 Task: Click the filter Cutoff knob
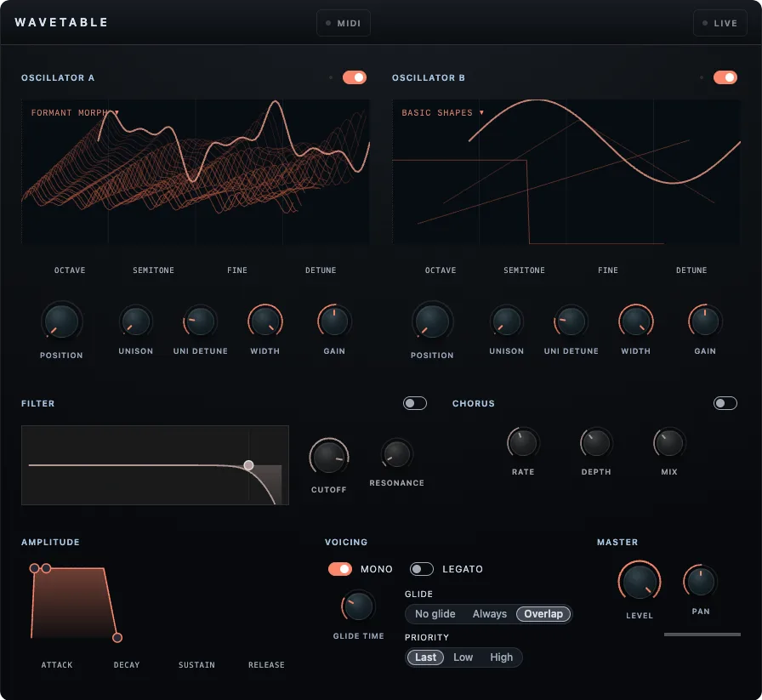coord(329,457)
